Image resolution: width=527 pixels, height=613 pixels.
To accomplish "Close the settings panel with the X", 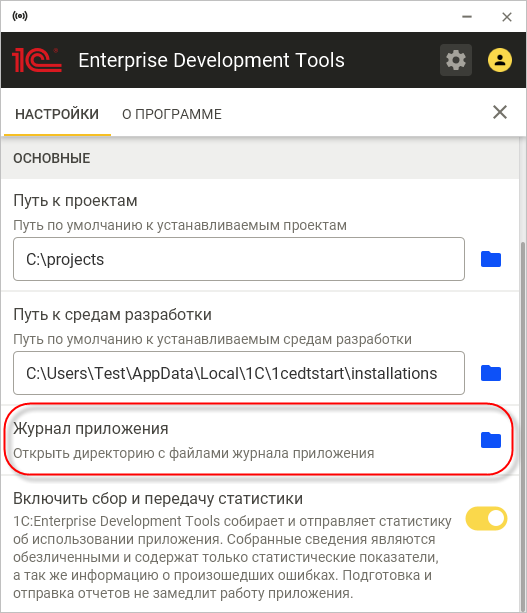I will click(500, 112).
